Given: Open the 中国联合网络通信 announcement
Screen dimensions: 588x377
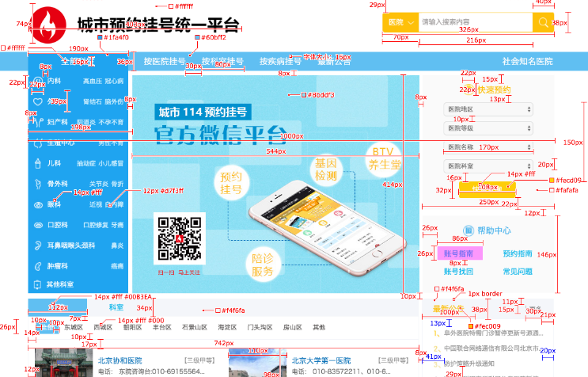Looking at the screenshot, I should [492, 348].
